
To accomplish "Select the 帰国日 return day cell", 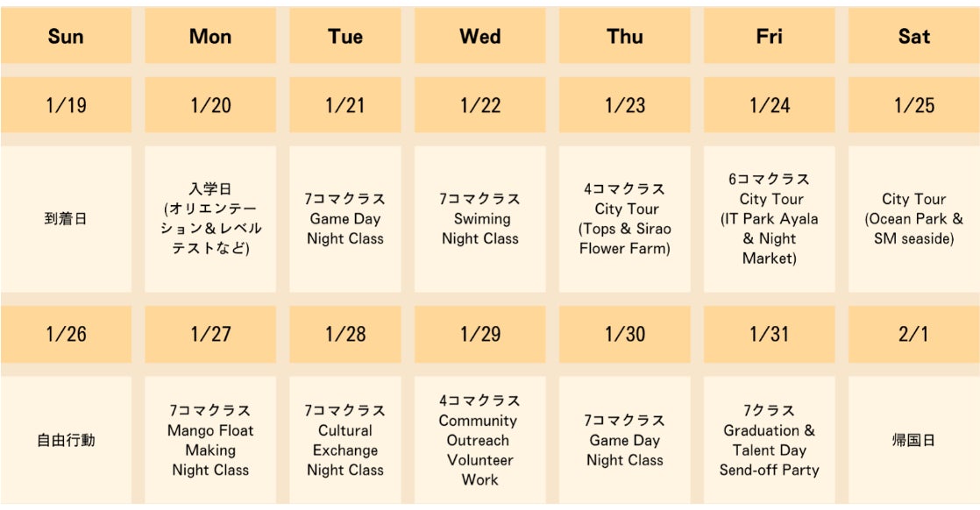I will 913,440.
